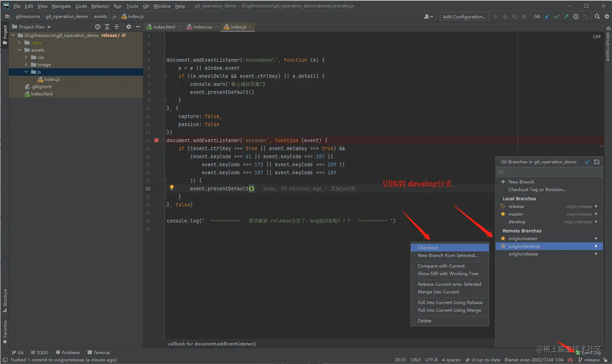612x364 pixels.
Task: Click the release branch widget in status bar
Action: (x=591, y=360)
